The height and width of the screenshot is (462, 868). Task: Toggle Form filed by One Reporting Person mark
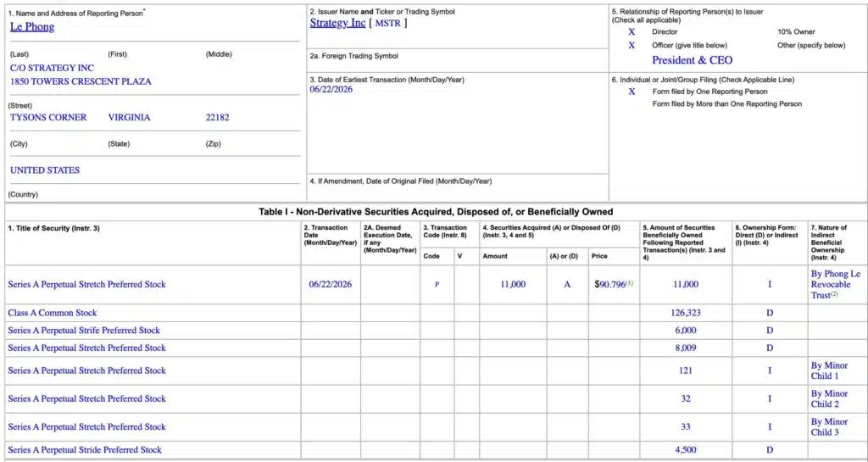pyautogui.click(x=632, y=92)
